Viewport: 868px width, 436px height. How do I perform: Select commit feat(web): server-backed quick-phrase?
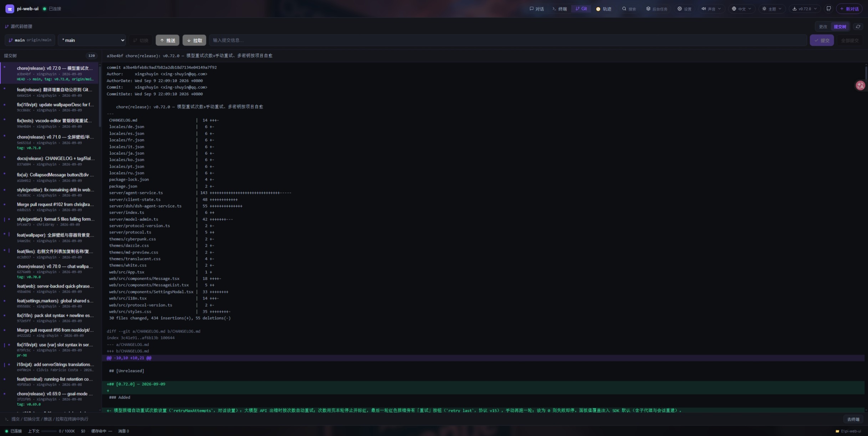click(x=50, y=289)
